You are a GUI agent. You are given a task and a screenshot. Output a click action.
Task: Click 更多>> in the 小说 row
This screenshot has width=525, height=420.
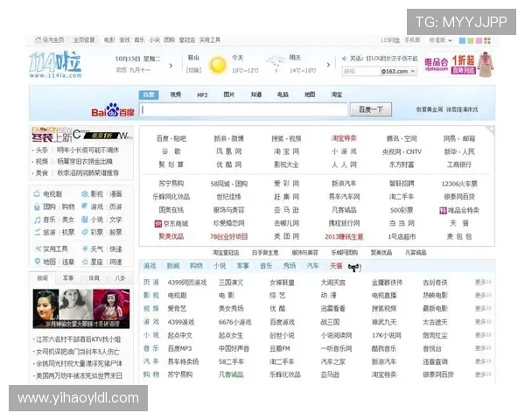tap(483, 335)
